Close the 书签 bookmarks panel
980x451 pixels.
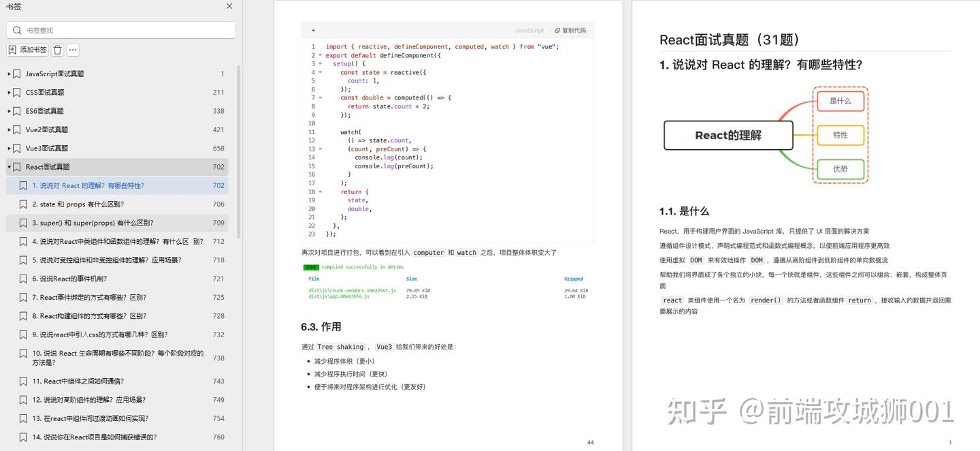(x=229, y=6)
